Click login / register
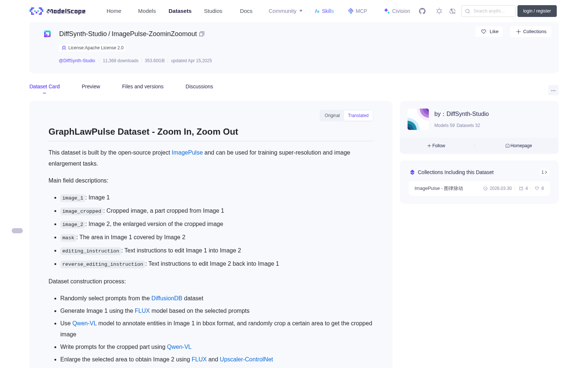This screenshot has height=368, width=588. coord(537,11)
